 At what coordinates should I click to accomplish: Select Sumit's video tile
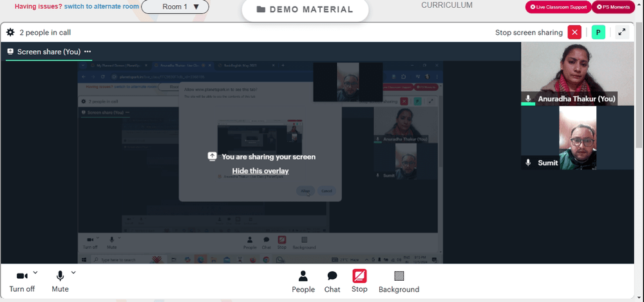pyautogui.click(x=578, y=138)
